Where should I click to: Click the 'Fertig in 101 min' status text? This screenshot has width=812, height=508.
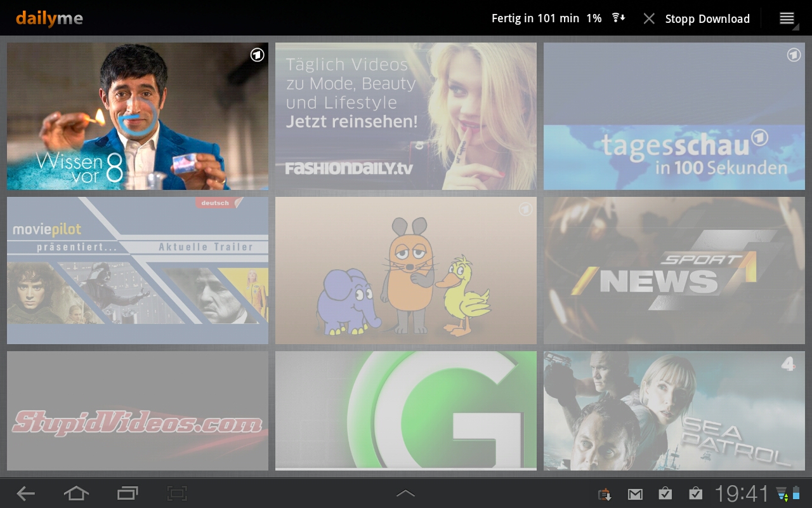click(x=535, y=18)
